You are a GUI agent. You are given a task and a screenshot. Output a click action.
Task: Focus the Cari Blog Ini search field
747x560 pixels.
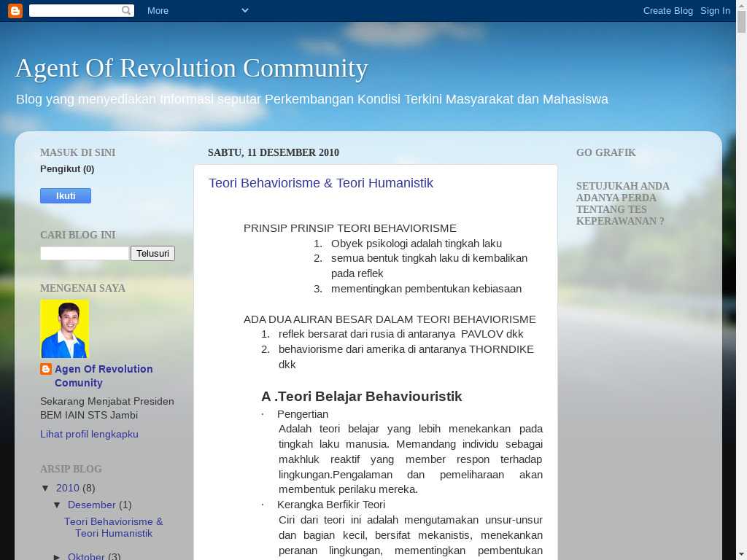point(85,254)
